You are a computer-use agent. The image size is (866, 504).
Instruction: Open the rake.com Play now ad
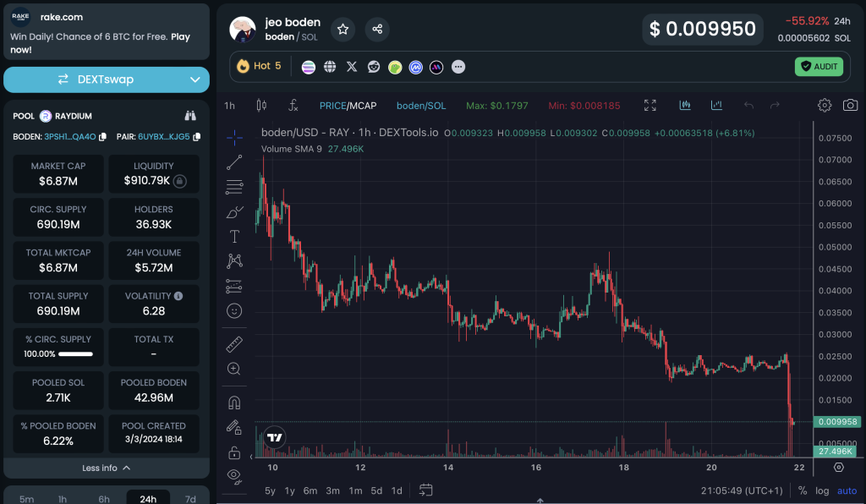(107, 32)
